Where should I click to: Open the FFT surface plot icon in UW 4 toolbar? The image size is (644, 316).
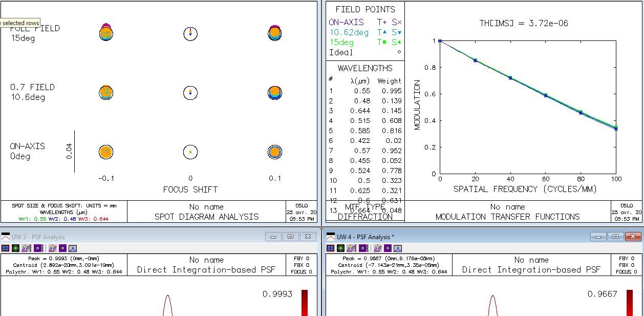point(351,248)
